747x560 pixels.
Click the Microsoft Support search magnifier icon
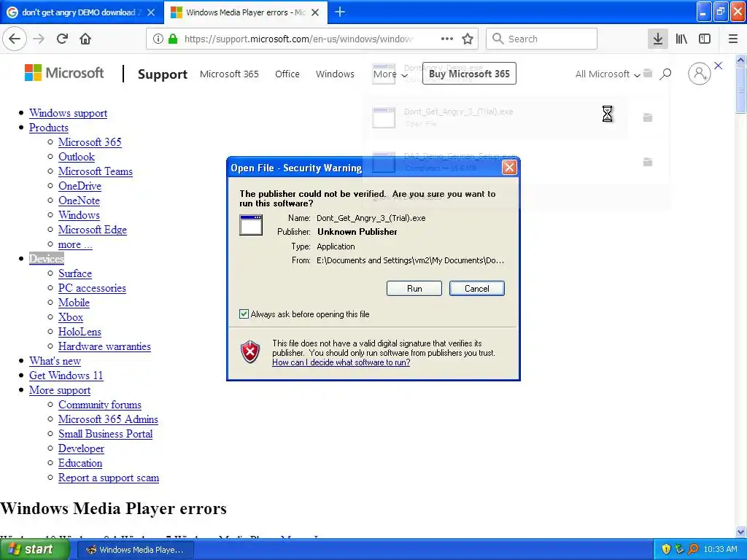pyautogui.click(x=665, y=74)
